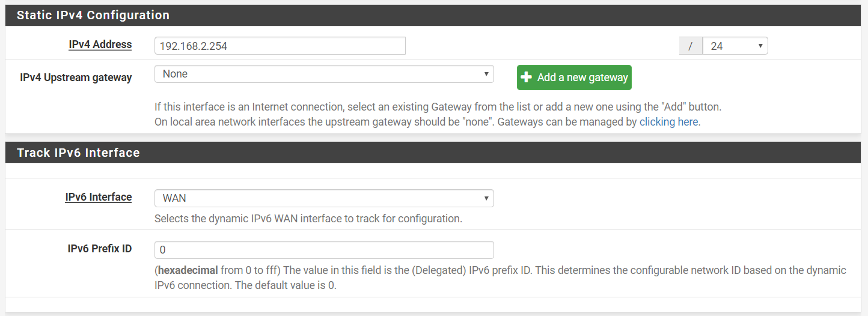The image size is (868, 316).
Task: Click the IPv6 Prefix ID input field
Action: coord(324,250)
